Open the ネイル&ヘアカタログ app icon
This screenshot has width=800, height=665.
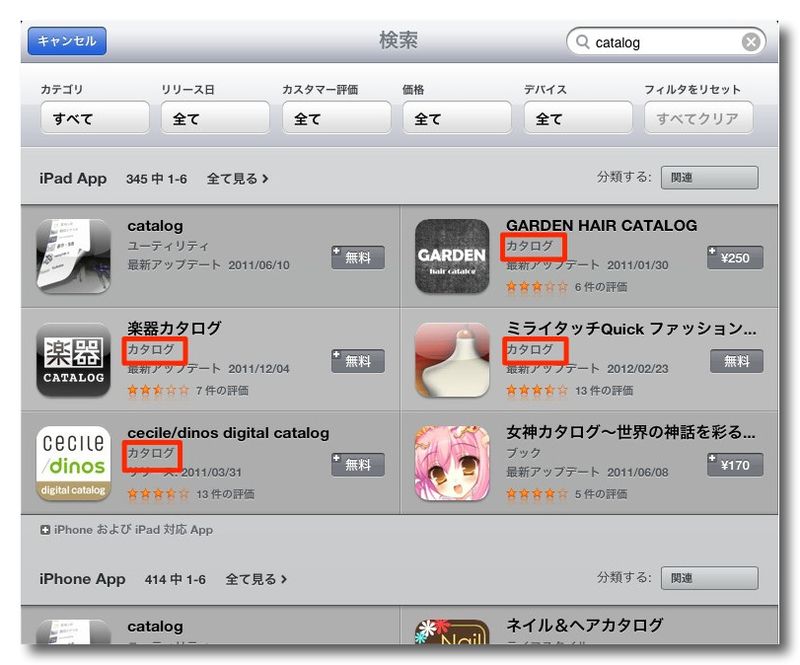coord(452,632)
